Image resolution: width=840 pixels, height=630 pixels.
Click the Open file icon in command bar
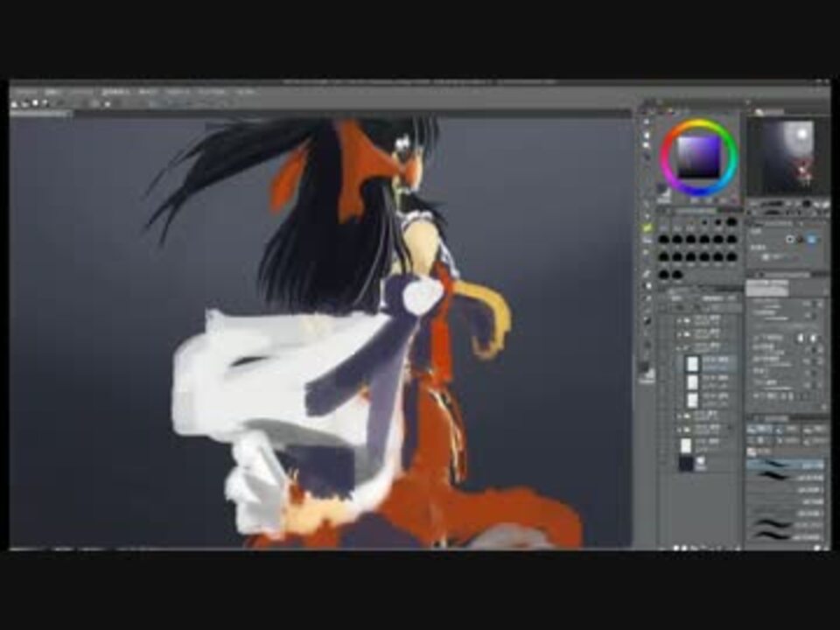click(x=25, y=103)
